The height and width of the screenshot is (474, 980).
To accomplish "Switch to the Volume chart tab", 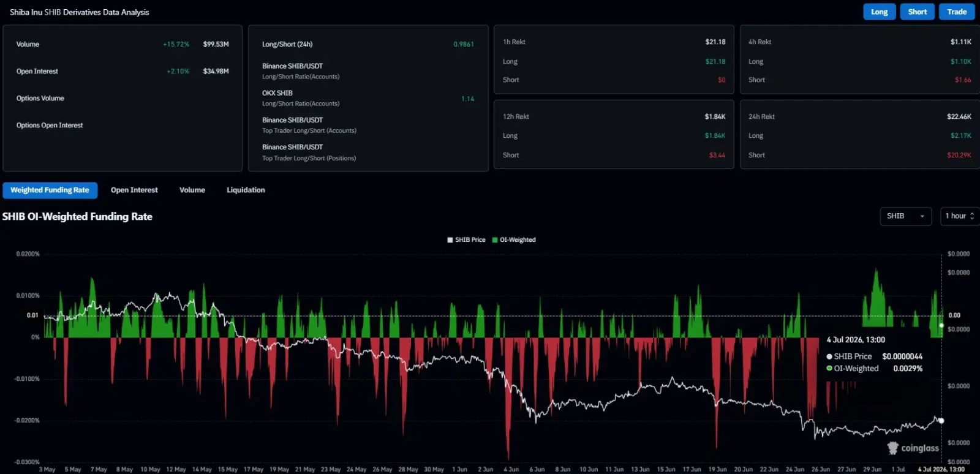I will tap(192, 190).
